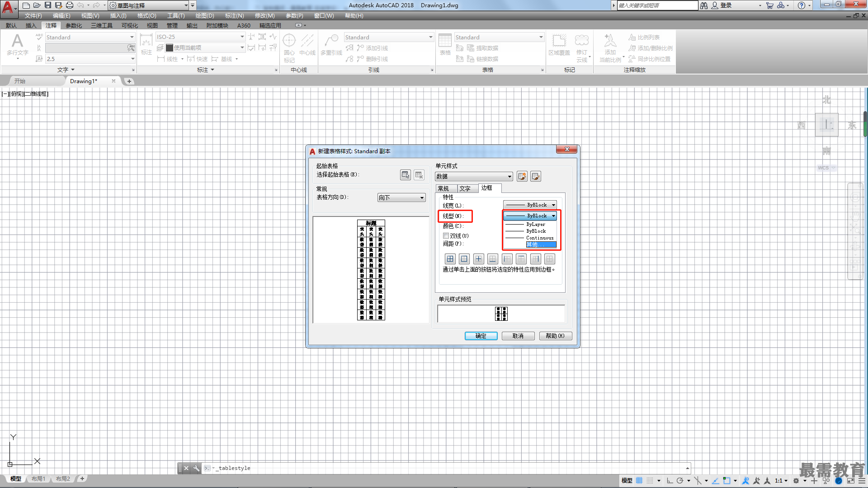
Task: Open the workspace 草图与注释 dropdown
Action: click(148, 5)
